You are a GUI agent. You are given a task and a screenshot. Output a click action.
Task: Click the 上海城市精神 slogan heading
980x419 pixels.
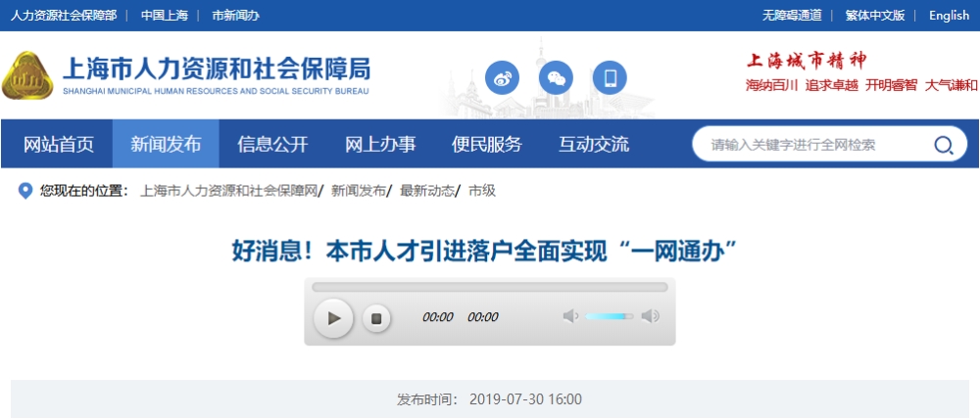point(807,62)
